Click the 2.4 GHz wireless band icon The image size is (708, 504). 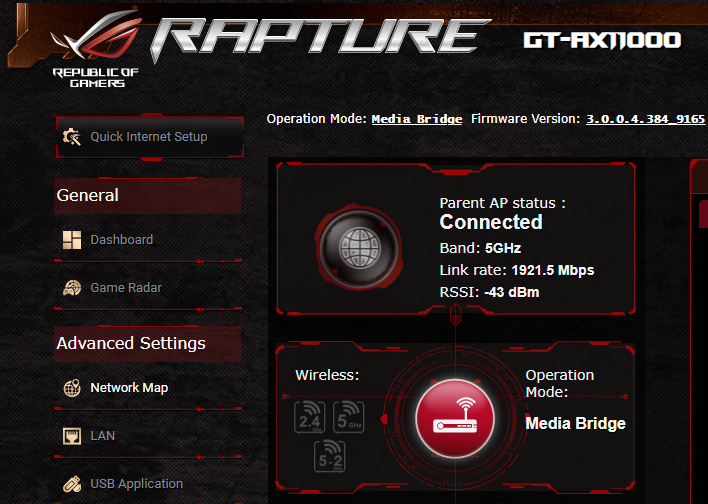tap(311, 415)
